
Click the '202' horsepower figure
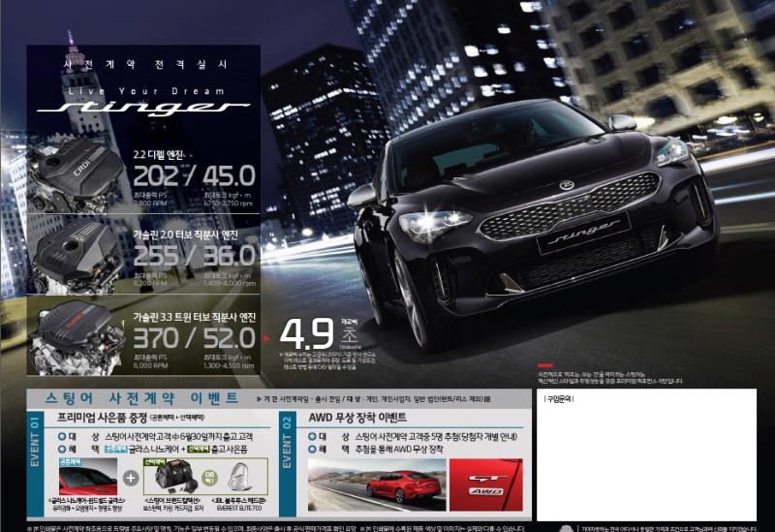156,175
